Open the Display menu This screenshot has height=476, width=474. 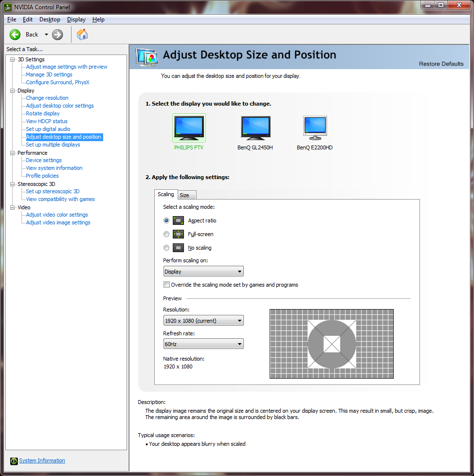76,19
